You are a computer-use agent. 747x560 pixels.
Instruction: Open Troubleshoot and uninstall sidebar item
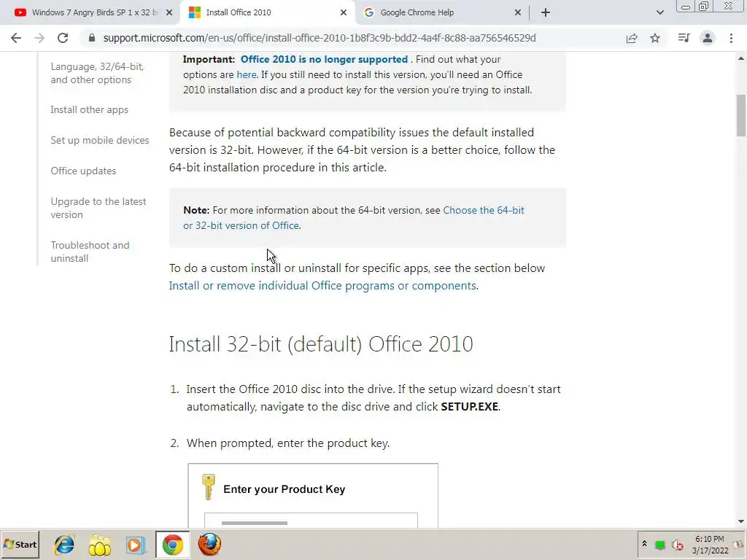point(90,252)
